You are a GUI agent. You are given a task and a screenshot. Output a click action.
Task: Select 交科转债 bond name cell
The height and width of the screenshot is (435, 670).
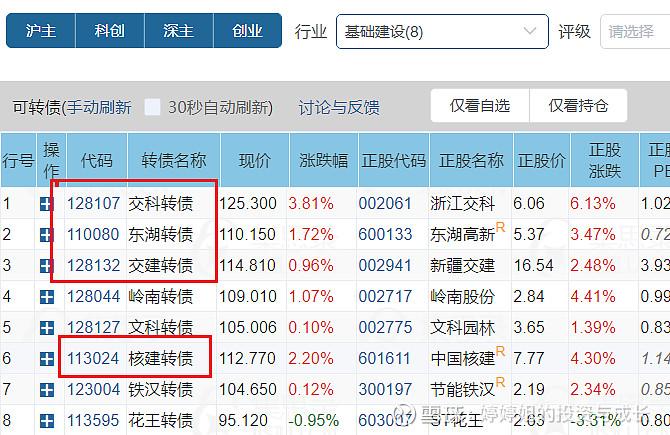coord(161,203)
